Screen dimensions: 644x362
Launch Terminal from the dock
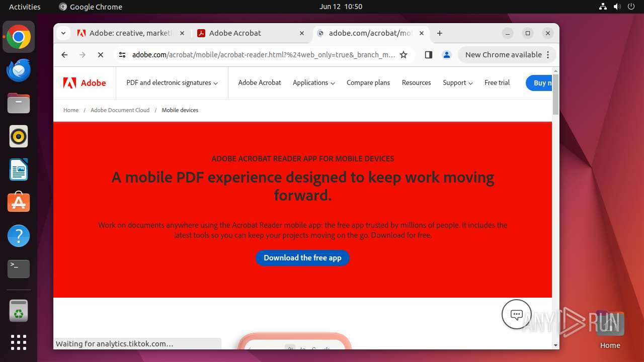coord(19,269)
